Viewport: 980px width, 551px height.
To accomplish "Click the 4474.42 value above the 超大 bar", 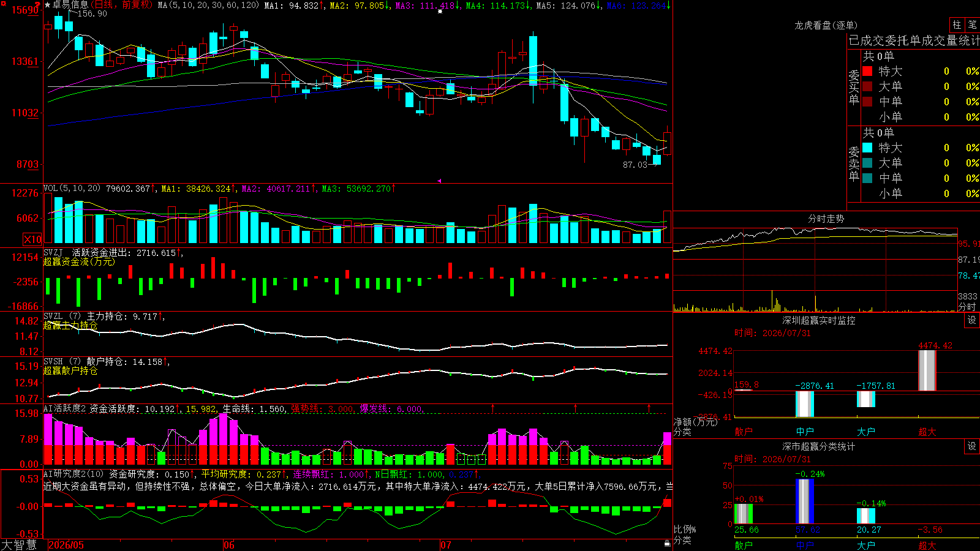I will click(x=935, y=345).
